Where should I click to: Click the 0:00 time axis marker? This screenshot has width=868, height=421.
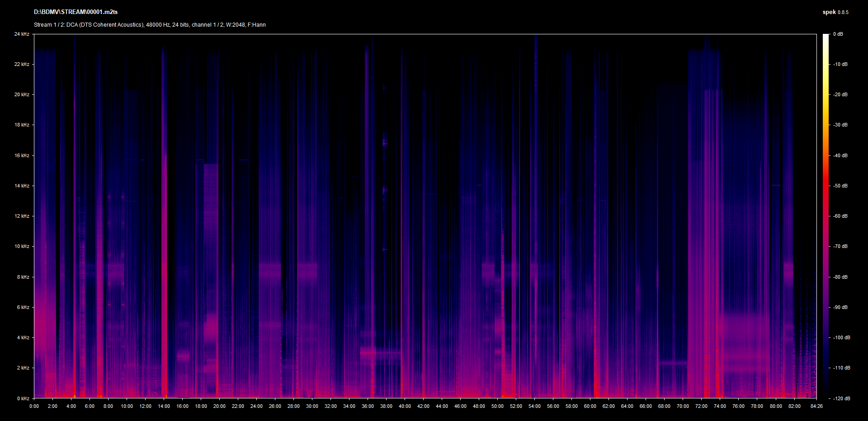click(34, 406)
